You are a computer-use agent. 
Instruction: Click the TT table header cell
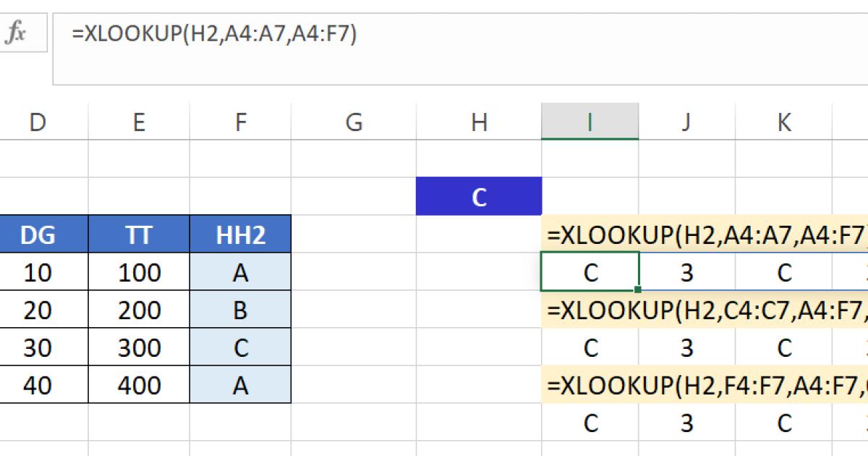pyautogui.click(x=141, y=233)
